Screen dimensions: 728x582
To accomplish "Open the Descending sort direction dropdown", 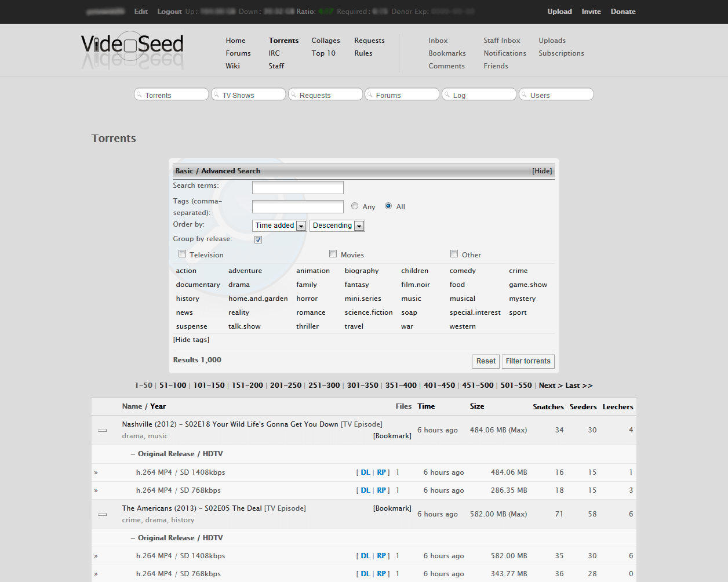I will pyautogui.click(x=337, y=225).
